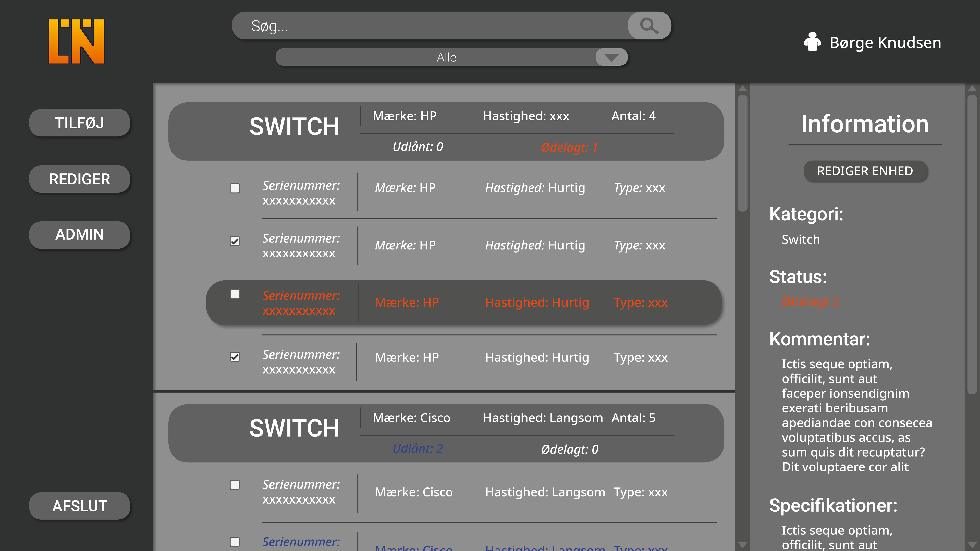Click 'Udlånt: 2' in Cisco header

pyautogui.click(x=418, y=449)
